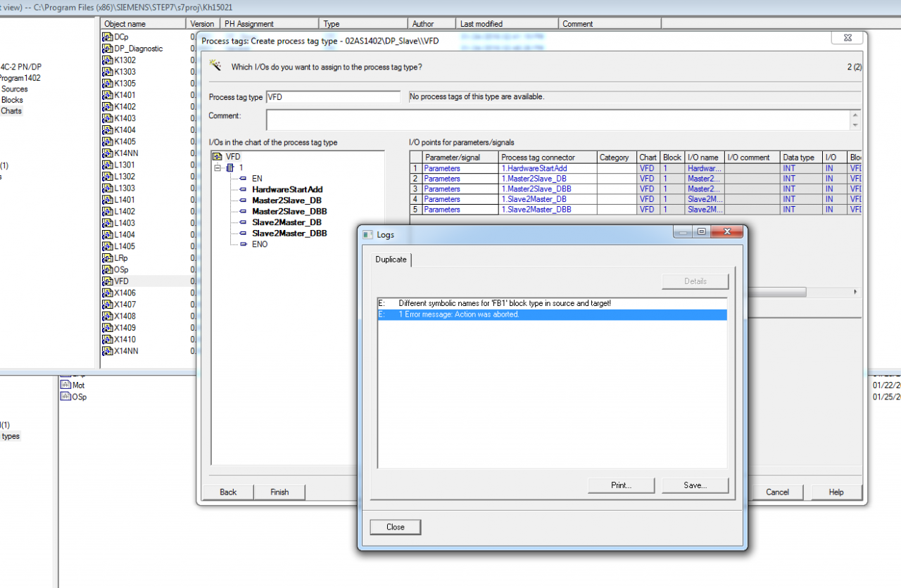Image resolution: width=901 pixels, height=588 pixels.
Task: Click the DCp chart icon
Action: click(108, 37)
